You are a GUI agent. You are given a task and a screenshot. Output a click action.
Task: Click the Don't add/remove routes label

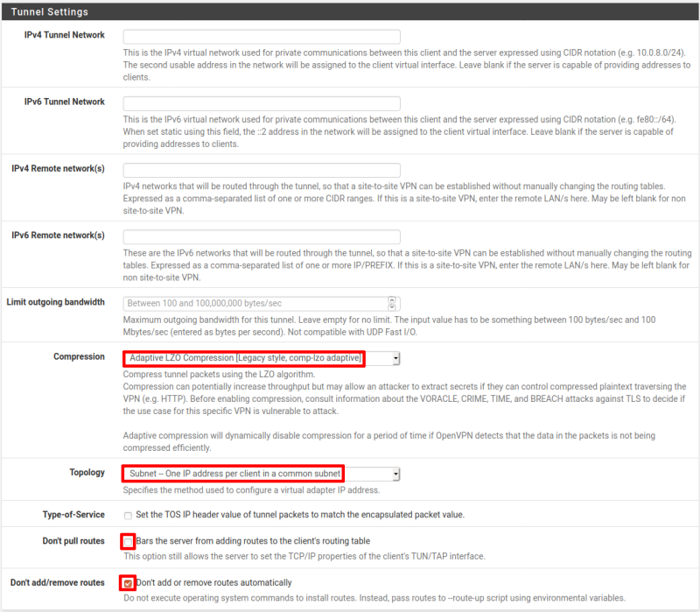pos(58,582)
